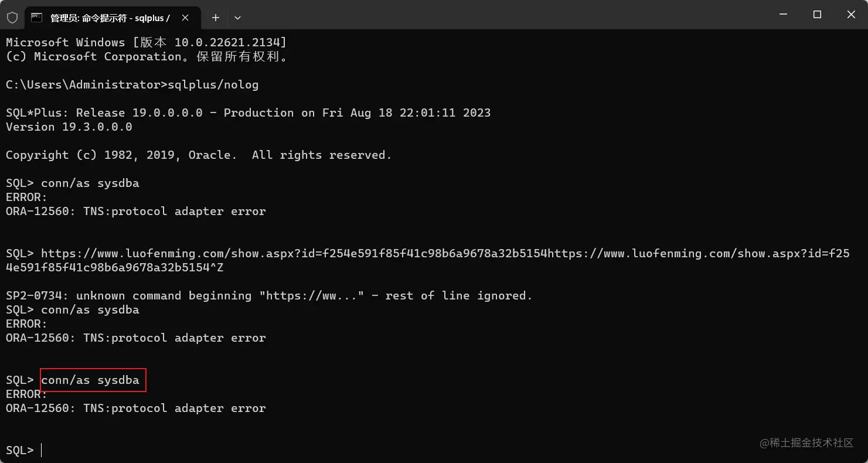Click the red-boxed conn/as sysdba command
Image resolution: width=868 pixels, height=463 pixels.
coord(93,380)
